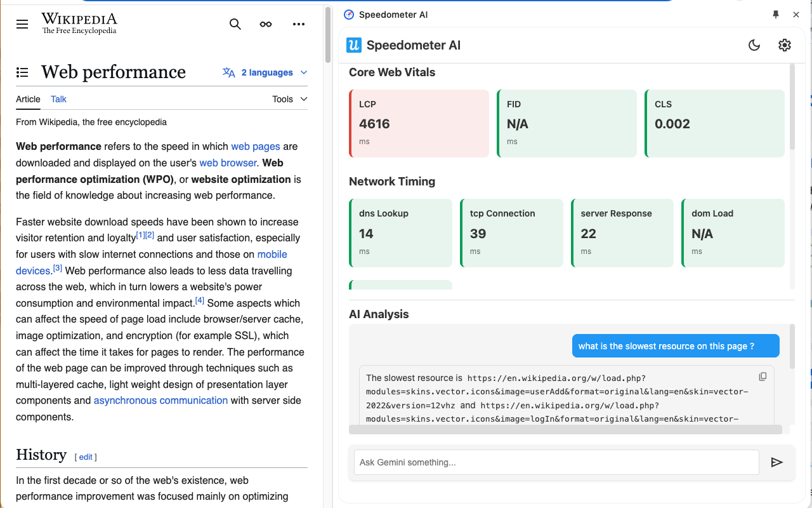Open the Wikipedia hamburger main menu

tap(22, 24)
